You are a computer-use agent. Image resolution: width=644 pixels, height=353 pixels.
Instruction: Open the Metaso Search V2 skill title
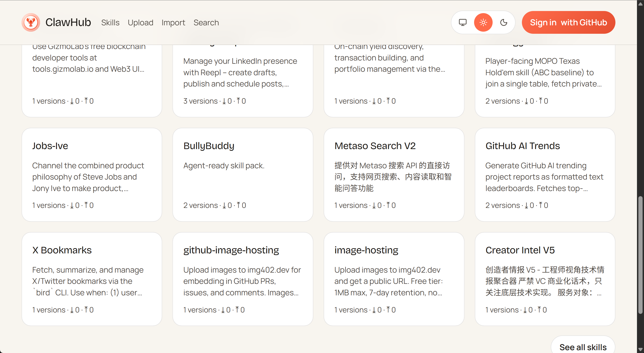(375, 146)
